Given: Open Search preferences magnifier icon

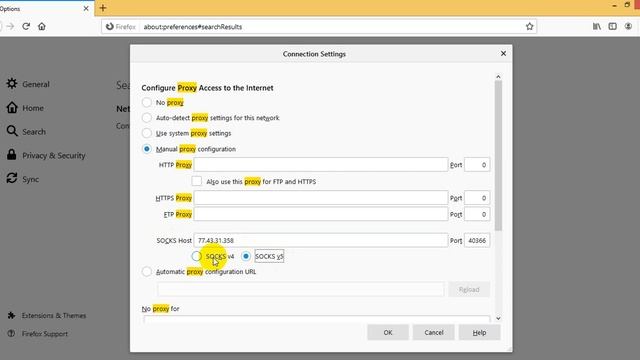Looking at the screenshot, I should [12, 131].
